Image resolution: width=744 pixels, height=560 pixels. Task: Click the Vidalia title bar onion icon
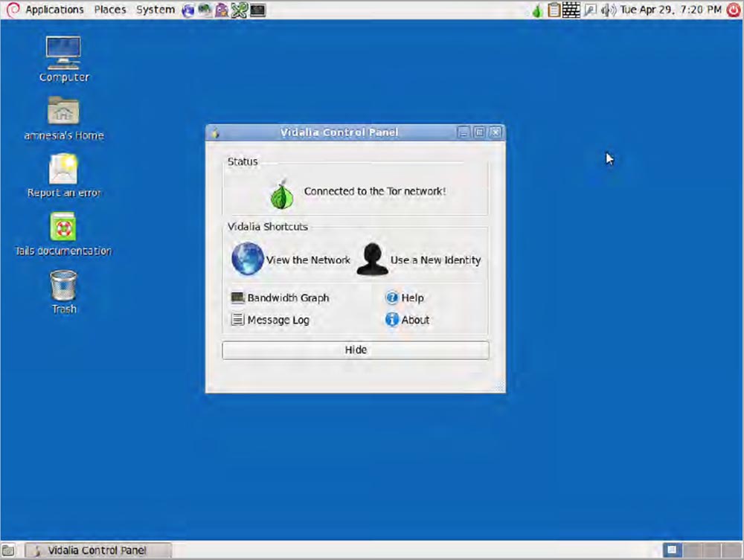tap(216, 133)
